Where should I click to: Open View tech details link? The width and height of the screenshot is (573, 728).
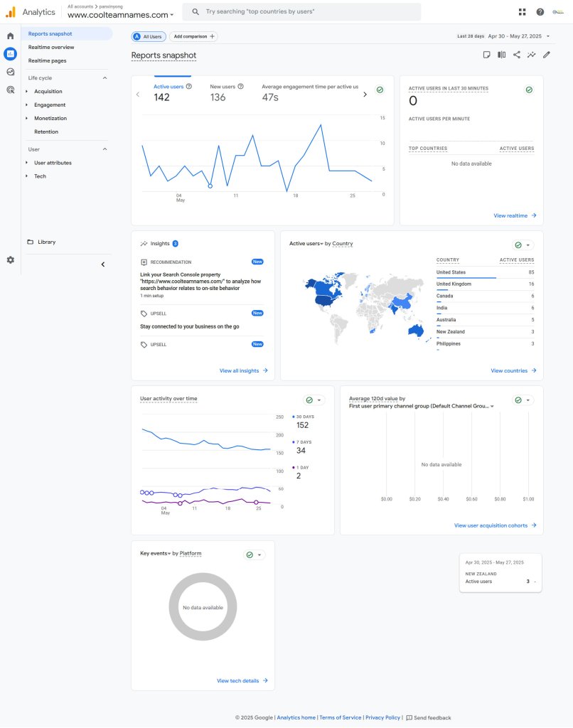click(x=242, y=680)
